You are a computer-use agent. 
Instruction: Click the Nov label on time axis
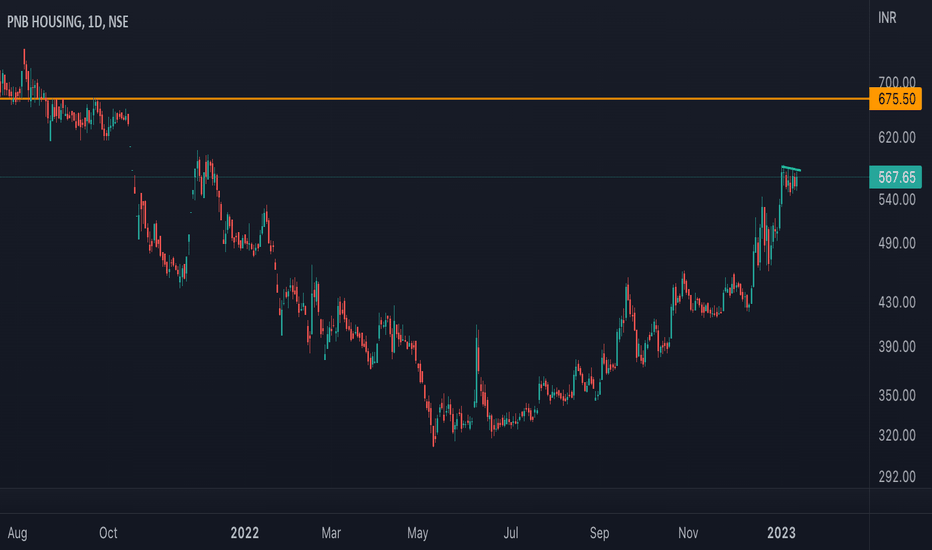688,533
